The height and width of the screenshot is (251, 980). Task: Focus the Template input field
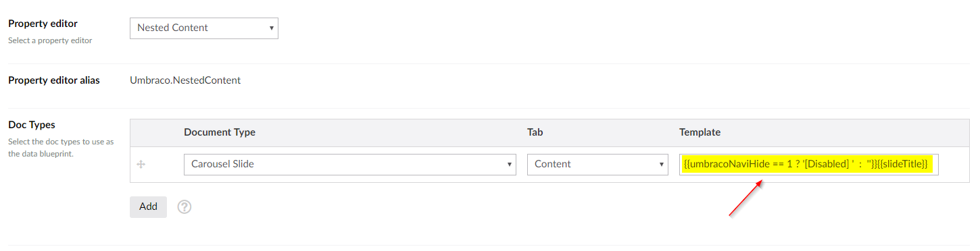(x=809, y=164)
